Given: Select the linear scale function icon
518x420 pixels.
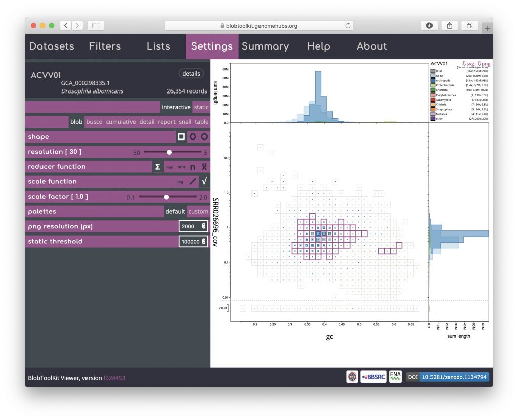Looking at the screenshot, I should click(193, 182).
